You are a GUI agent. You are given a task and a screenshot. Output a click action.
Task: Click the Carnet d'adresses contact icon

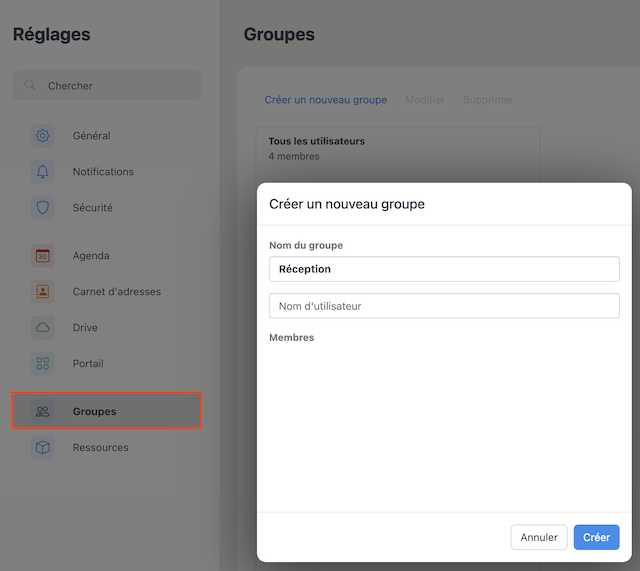click(x=42, y=291)
